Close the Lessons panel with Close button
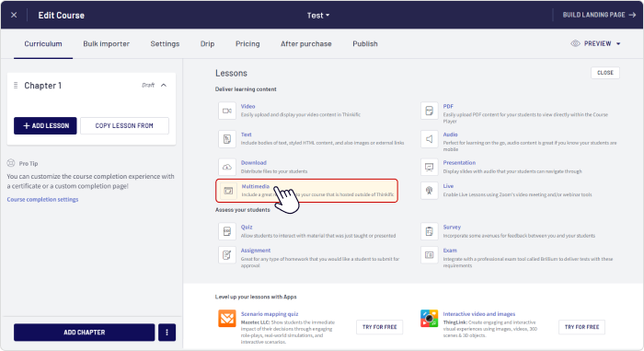This screenshot has height=351, width=644. coord(605,73)
